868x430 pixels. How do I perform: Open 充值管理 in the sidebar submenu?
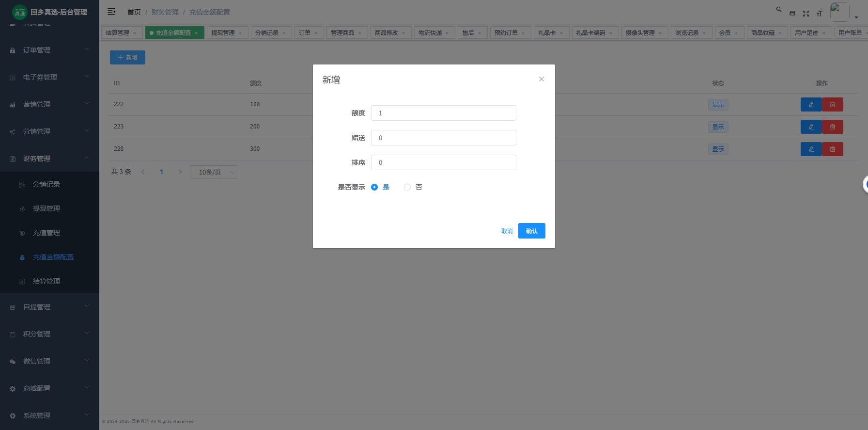(46, 233)
